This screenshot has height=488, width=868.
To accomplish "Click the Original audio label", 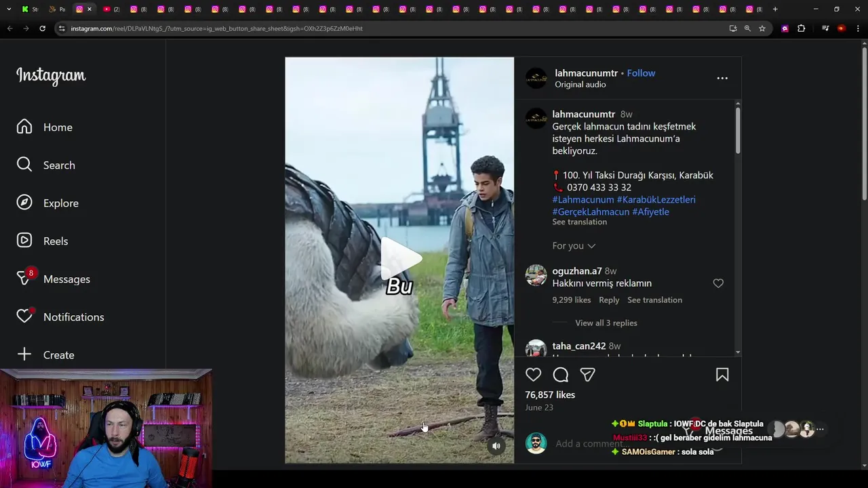I will (x=580, y=85).
